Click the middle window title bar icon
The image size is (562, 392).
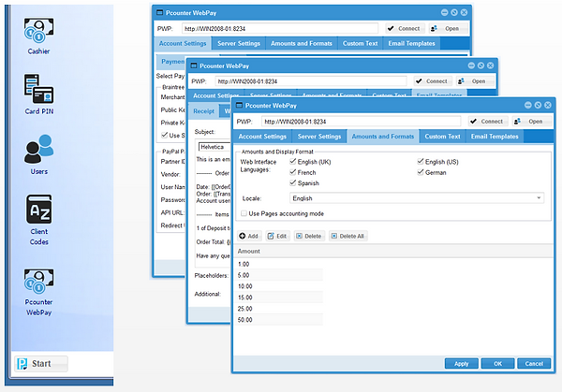194,65
